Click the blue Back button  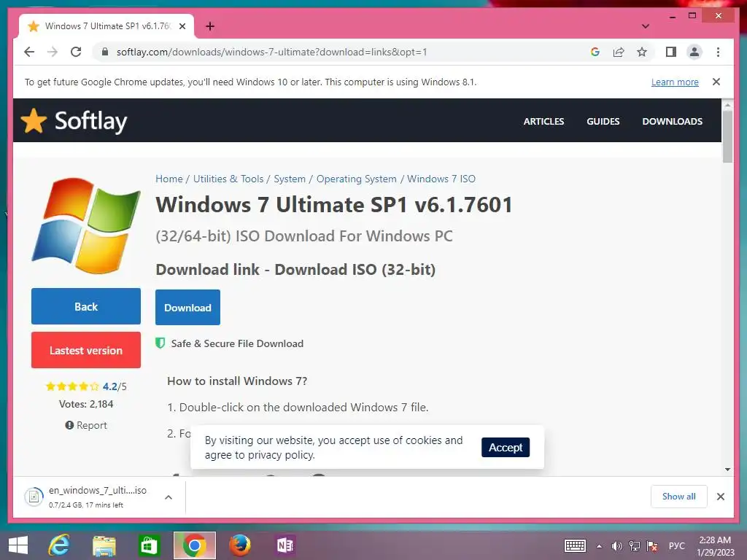click(86, 306)
